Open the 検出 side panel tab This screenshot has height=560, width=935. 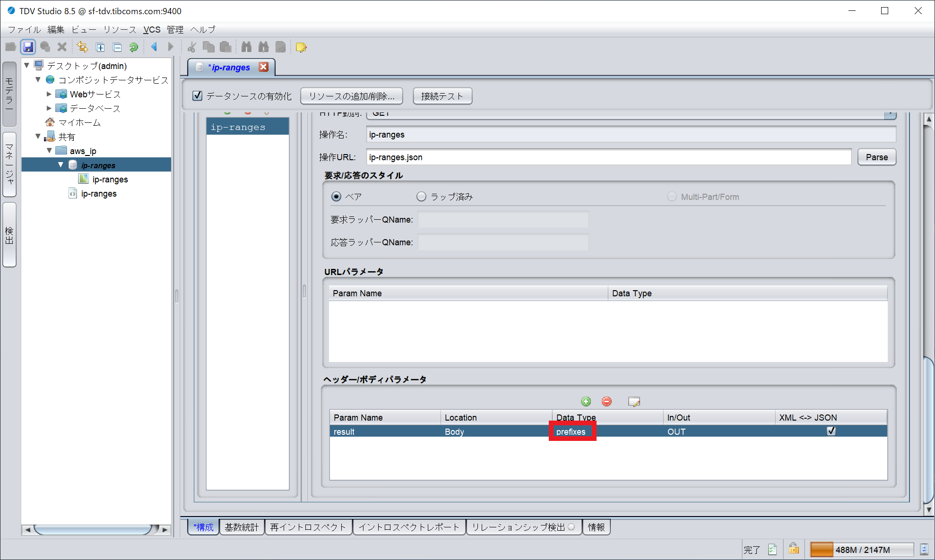point(9,235)
